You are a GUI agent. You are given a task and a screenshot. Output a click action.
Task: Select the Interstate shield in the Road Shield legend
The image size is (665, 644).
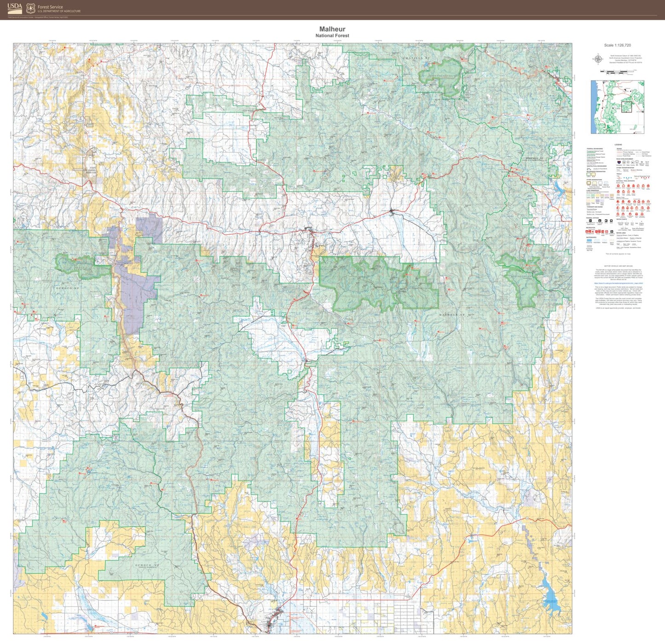pos(619,162)
